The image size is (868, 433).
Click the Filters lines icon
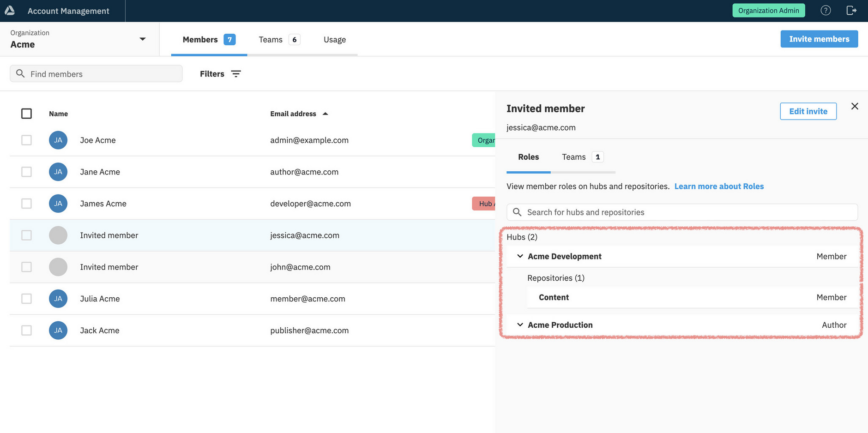click(x=236, y=74)
